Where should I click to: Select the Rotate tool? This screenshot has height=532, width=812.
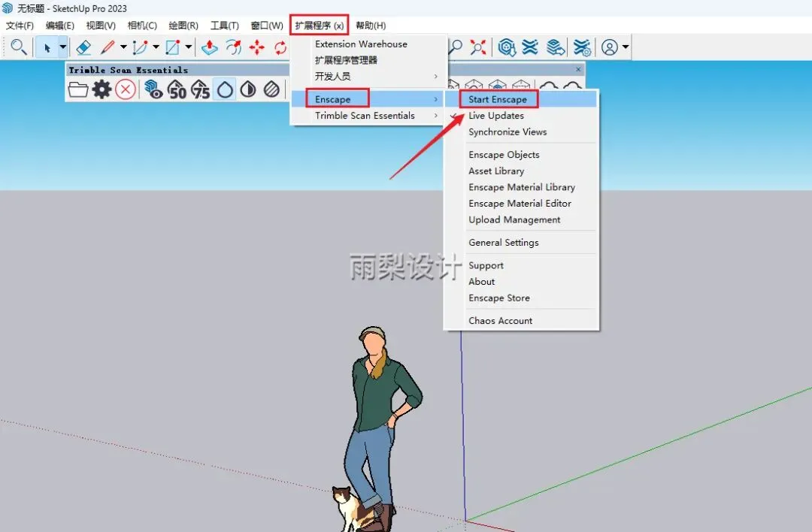[x=280, y=47]
